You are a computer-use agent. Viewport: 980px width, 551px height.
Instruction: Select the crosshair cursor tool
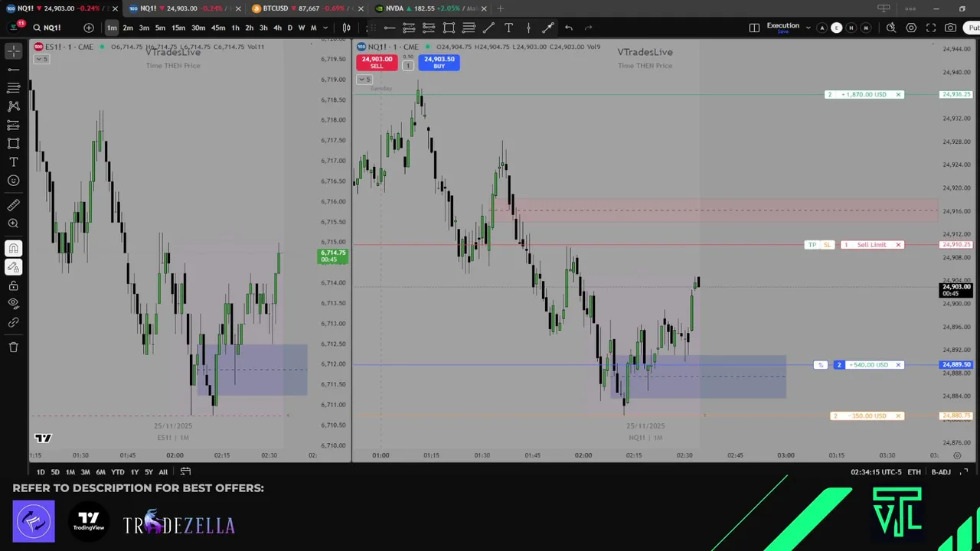[13, 51]
